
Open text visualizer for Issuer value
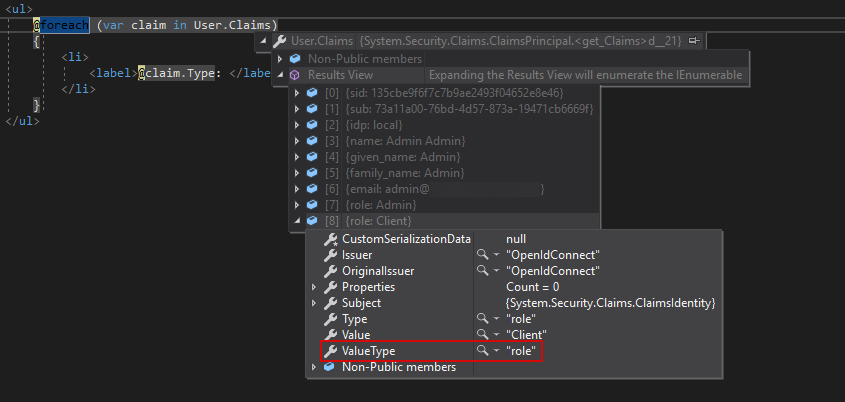coord(482,255)
